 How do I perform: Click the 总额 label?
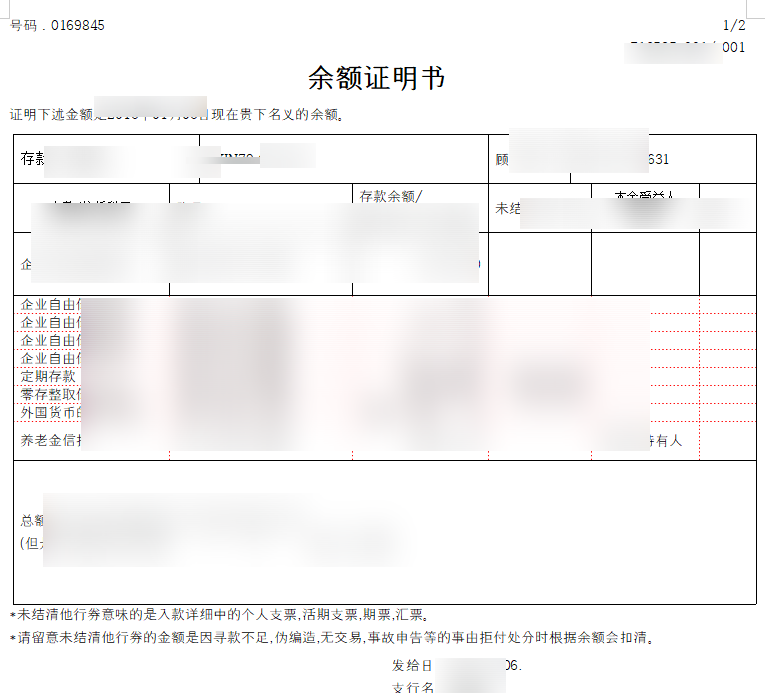(32, 521)
